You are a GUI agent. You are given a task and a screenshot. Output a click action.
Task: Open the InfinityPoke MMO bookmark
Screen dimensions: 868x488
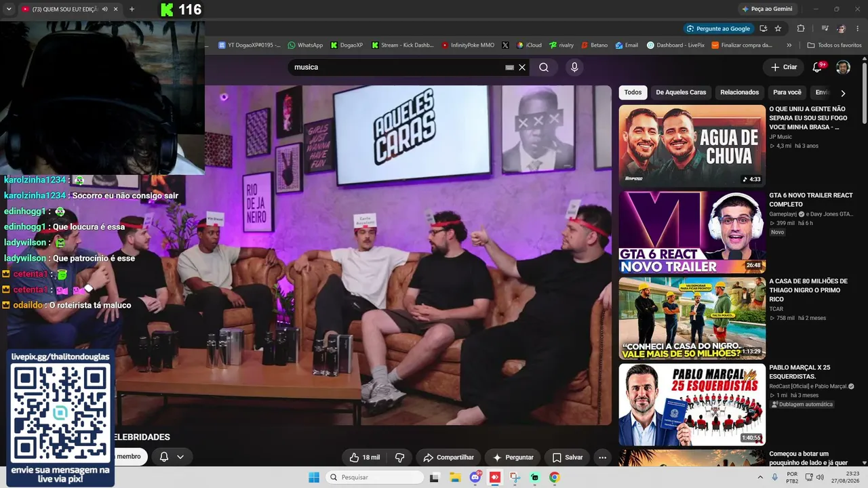pyautogui.click(x=468, y=45)
